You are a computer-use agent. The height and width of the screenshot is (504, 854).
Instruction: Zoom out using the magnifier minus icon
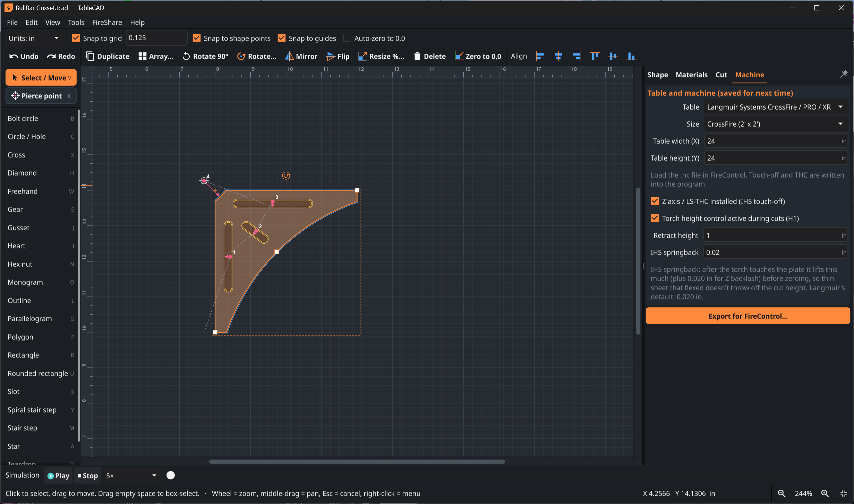click(781, 493)
